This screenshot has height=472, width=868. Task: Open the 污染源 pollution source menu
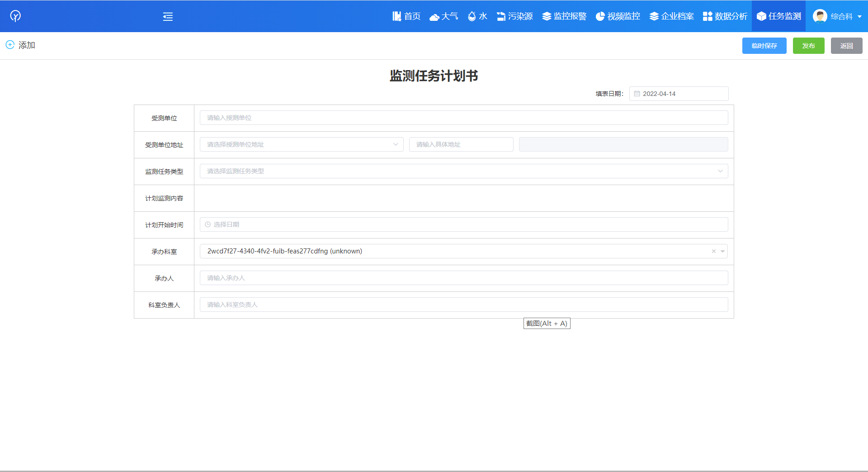click(x=514, y=16)
